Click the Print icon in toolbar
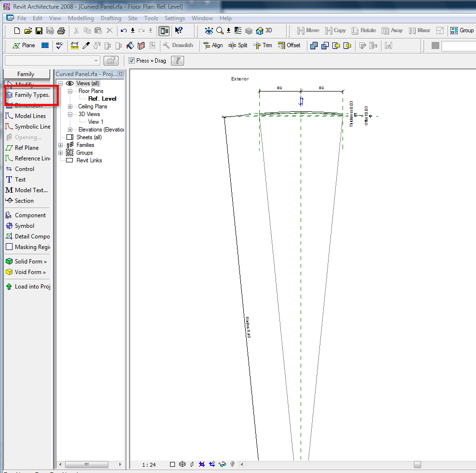The height and width of the screenshot is (473, 476). [61, 31]
